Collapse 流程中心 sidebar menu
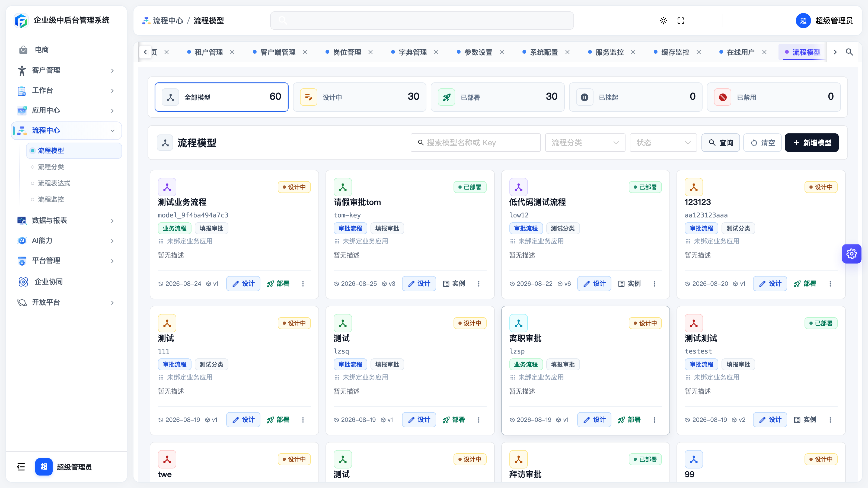This screenshot has height=488, width=868. coord(66,130)
